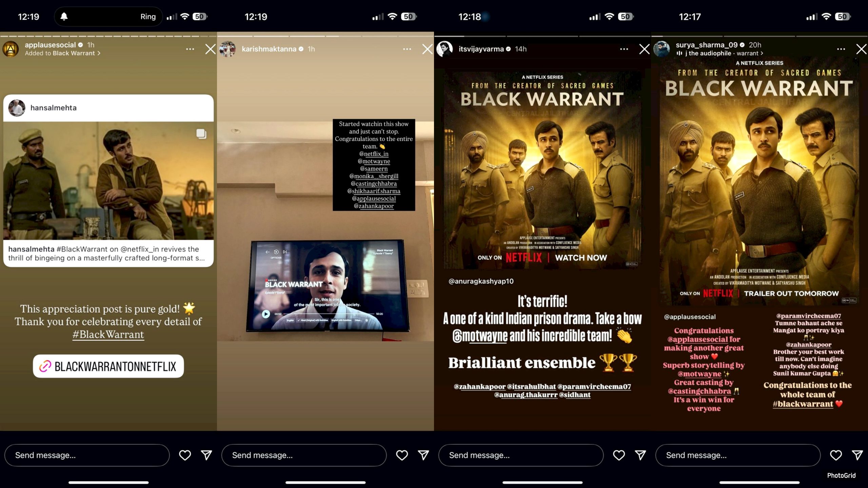Open karishmaktanna profile avatar
This screenshot has width=868, height=488.
pyautogui.click(x=228, y=49)
